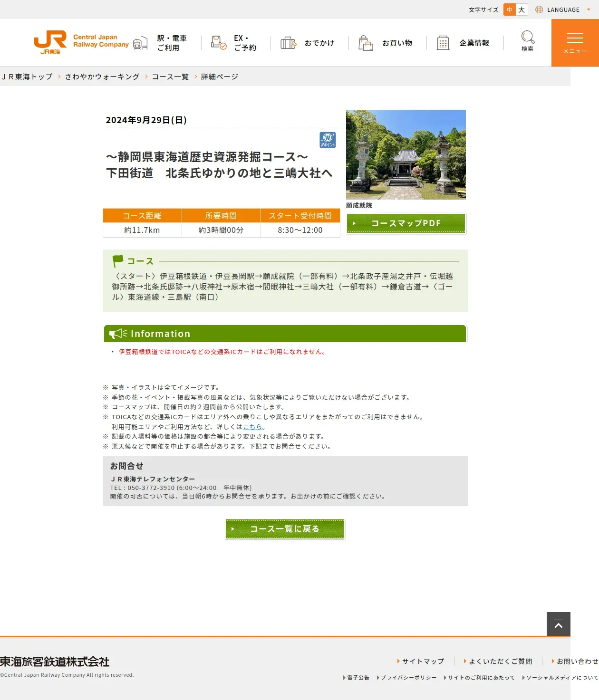Image resolution: width=599 pixels, height=700 pixels.
Task: Click the suitcase icon for おでかけ
Action: [x=288, y=43]
